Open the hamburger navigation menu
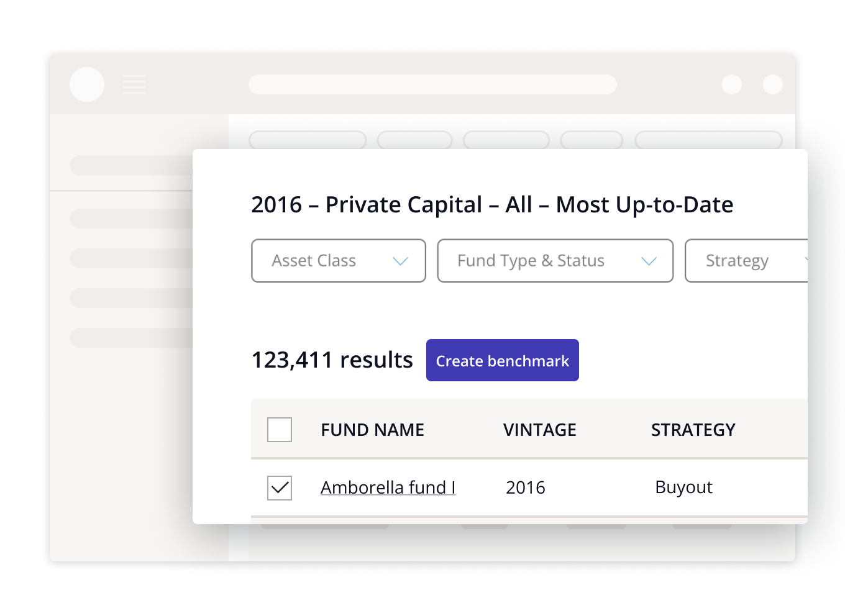Screen dimensions: 845x616 tap(134, 84)
